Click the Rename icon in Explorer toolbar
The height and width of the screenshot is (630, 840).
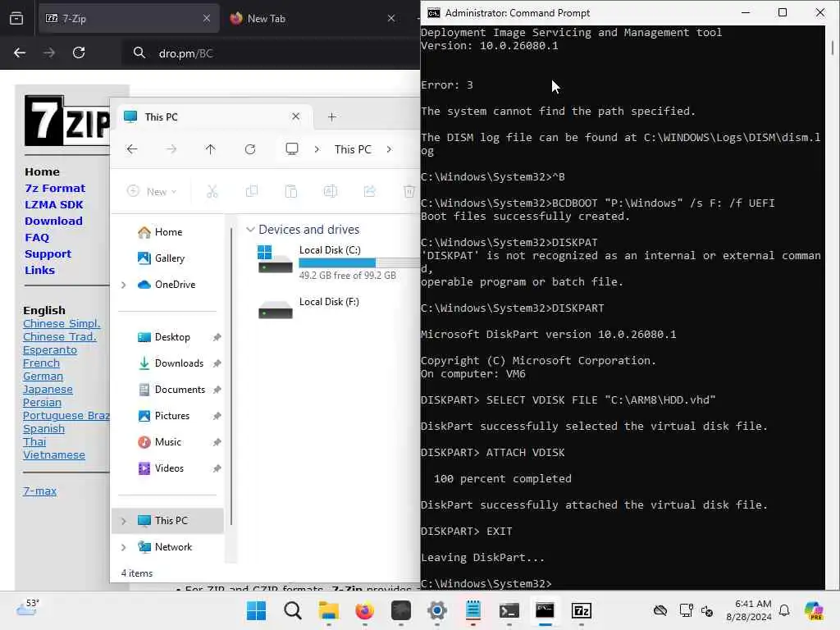click(x=331, y=191)
